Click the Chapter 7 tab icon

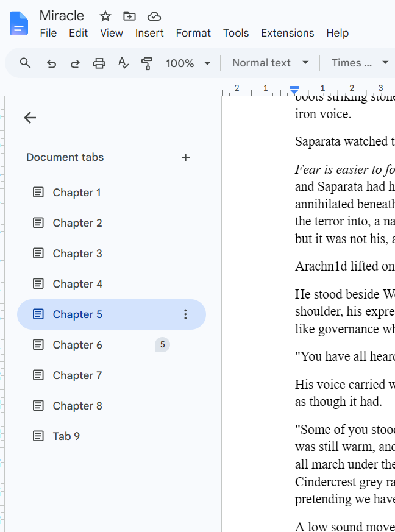pos(38,375)
